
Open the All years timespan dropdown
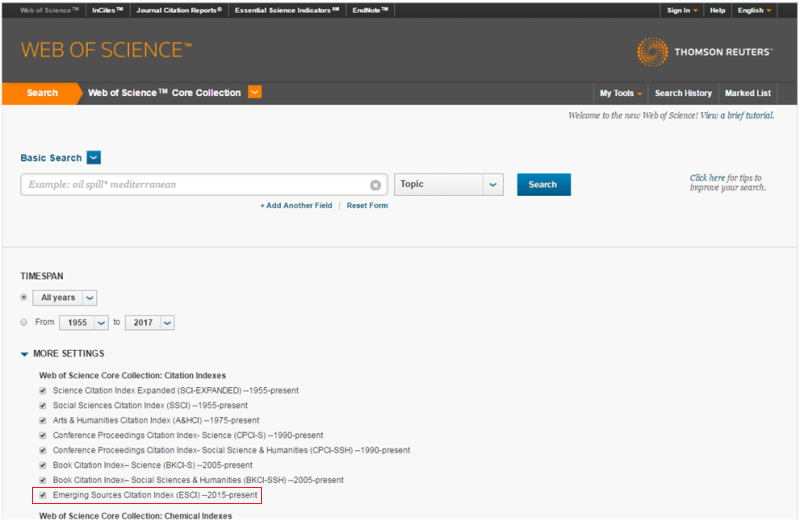(65, 297)
